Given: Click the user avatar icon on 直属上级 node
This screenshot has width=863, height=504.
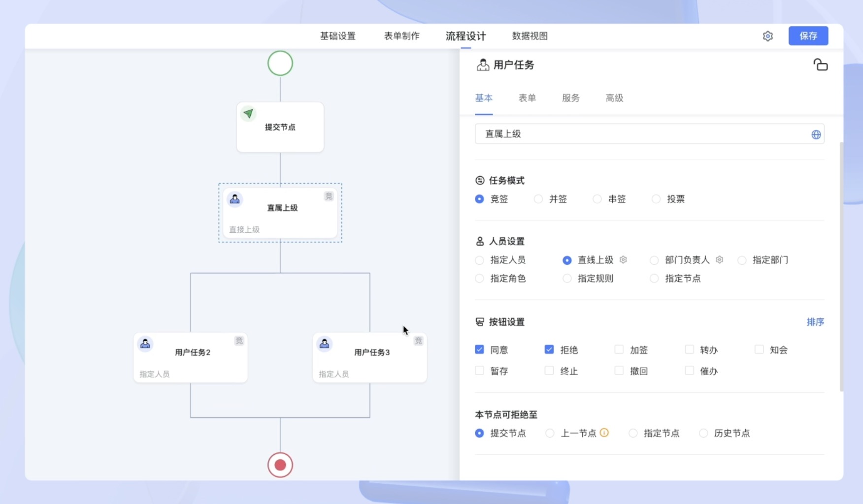Looking at the screenshot, I should (x=235, y=199).
